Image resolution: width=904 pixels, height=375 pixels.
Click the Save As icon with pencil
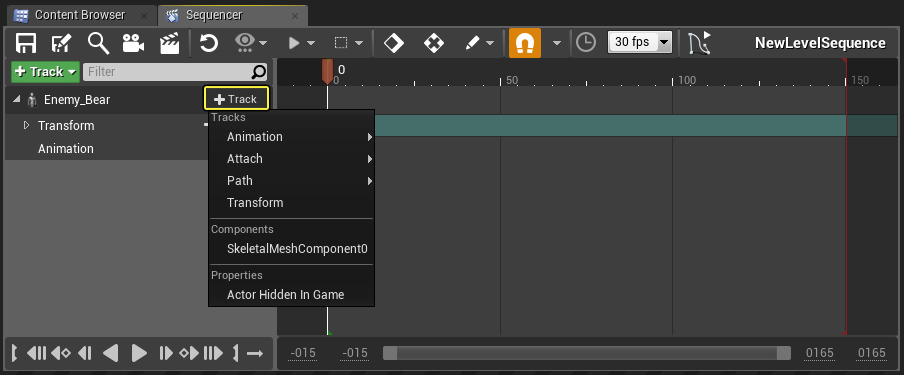click(x=61, y=43)
